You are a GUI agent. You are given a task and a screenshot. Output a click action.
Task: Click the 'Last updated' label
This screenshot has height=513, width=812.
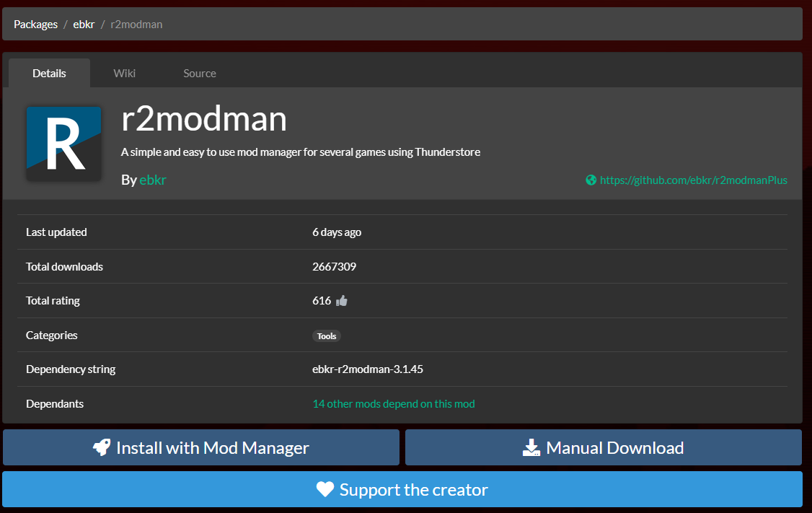click(56, 232)
